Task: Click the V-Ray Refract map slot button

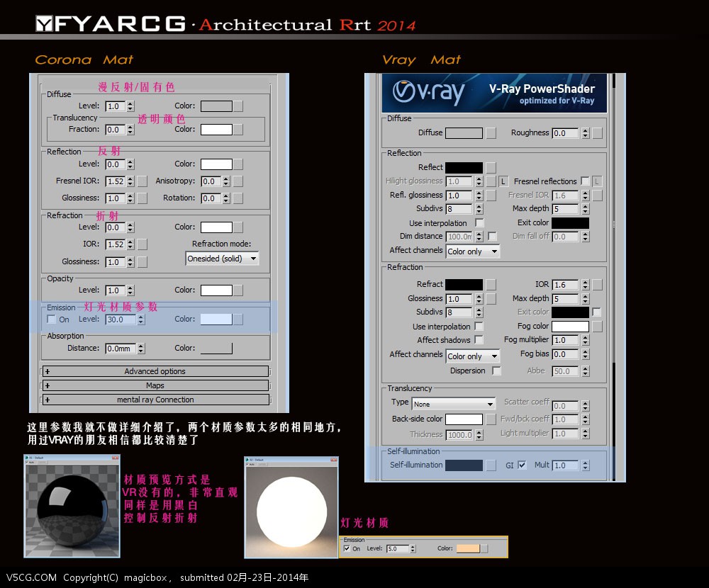Action: (491, 284)
